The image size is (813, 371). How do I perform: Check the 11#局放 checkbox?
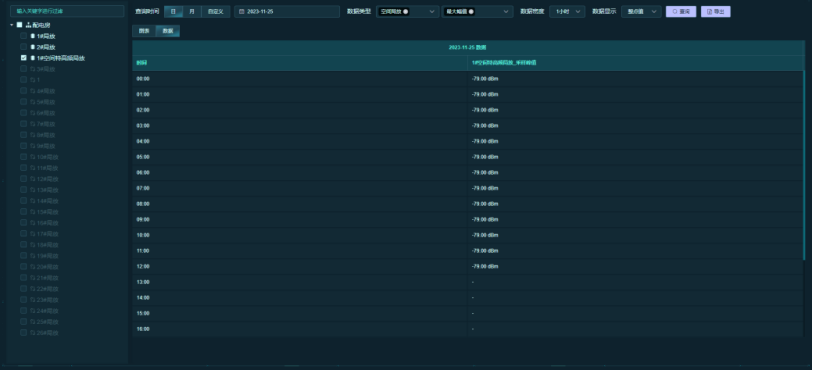coord(23,168)
